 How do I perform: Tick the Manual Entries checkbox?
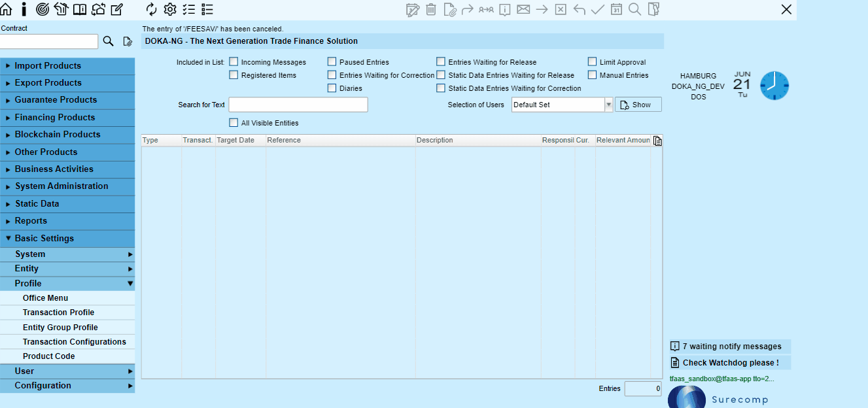coord(593,75)
